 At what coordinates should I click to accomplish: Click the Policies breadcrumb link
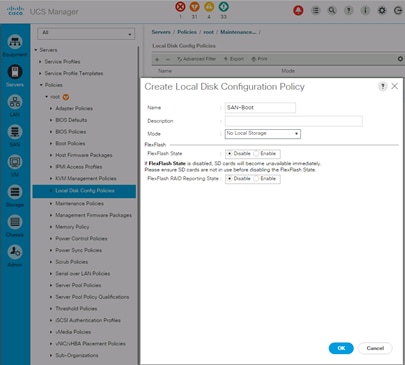tap(187, 32)
